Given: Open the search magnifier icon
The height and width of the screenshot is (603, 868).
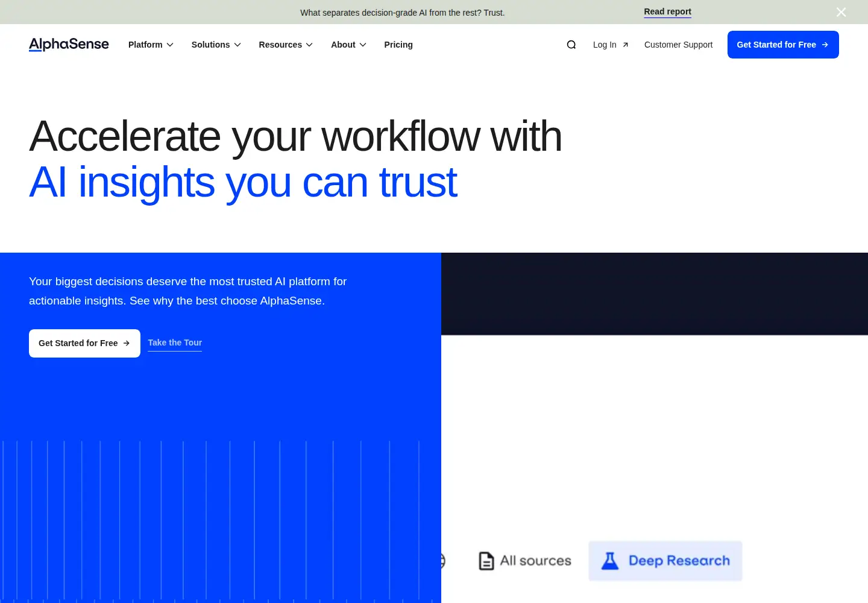Looking at the screenshot, I should (x=571, y=45).
